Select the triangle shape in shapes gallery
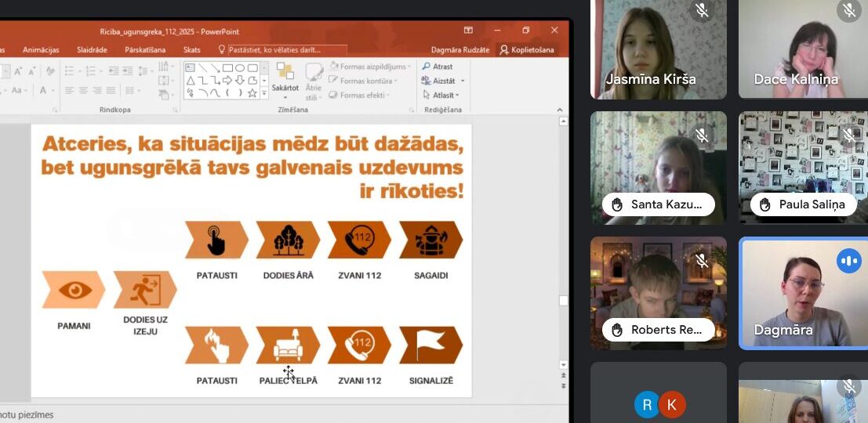The width and height of the screenshot is (868, 423). 190,81
